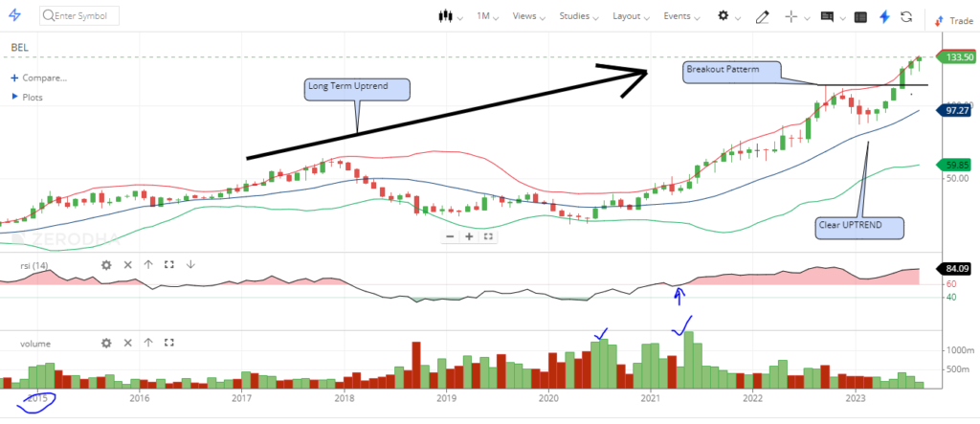980x424 pixels.
Task: Click the BEL symbol label
Action: click(19, 47)
